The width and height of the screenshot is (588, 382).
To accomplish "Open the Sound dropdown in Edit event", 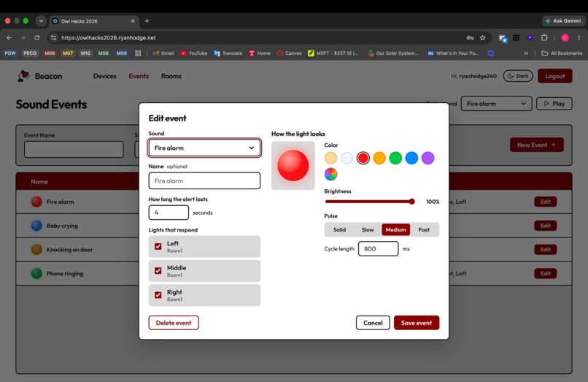I will (x=204, y=148).
